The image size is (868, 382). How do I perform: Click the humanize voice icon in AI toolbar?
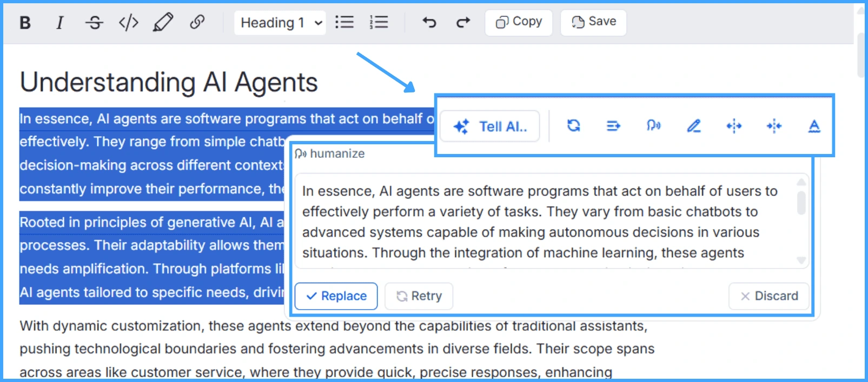653,126
